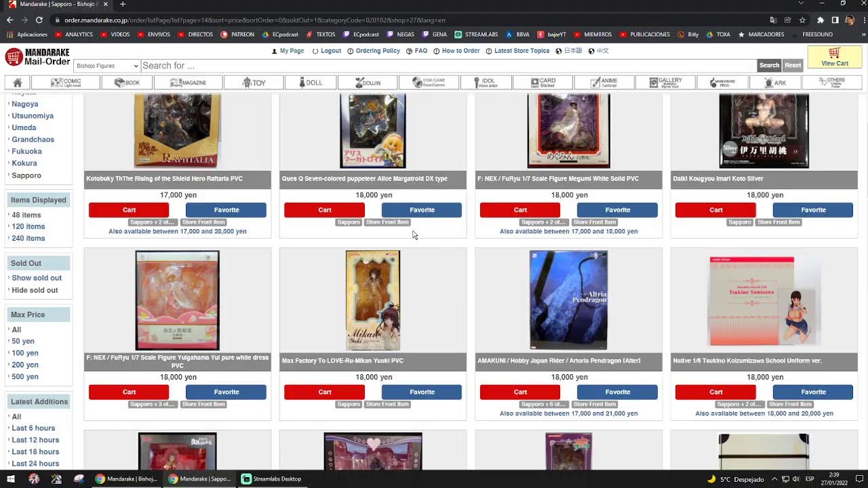Add Megumi White Solid PVC to Cart
This screenshot has width=868, height=488.
(x=520, y=210)
